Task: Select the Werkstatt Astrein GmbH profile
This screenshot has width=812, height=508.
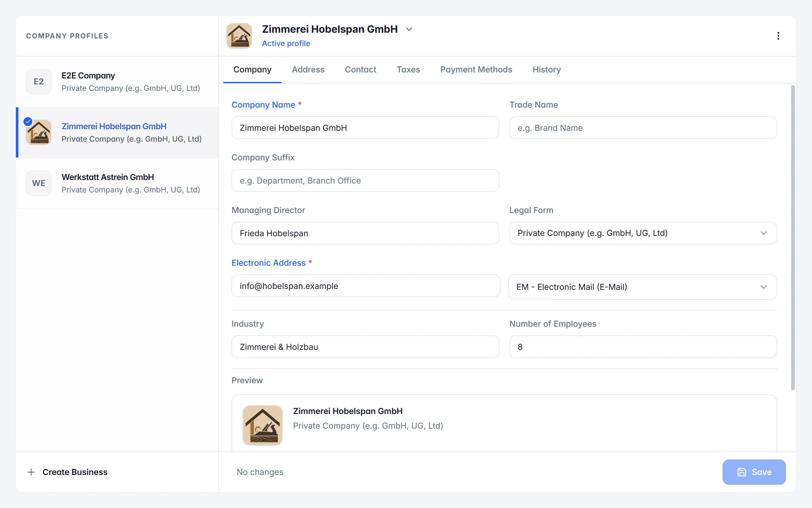Action: tap(117, 183)
